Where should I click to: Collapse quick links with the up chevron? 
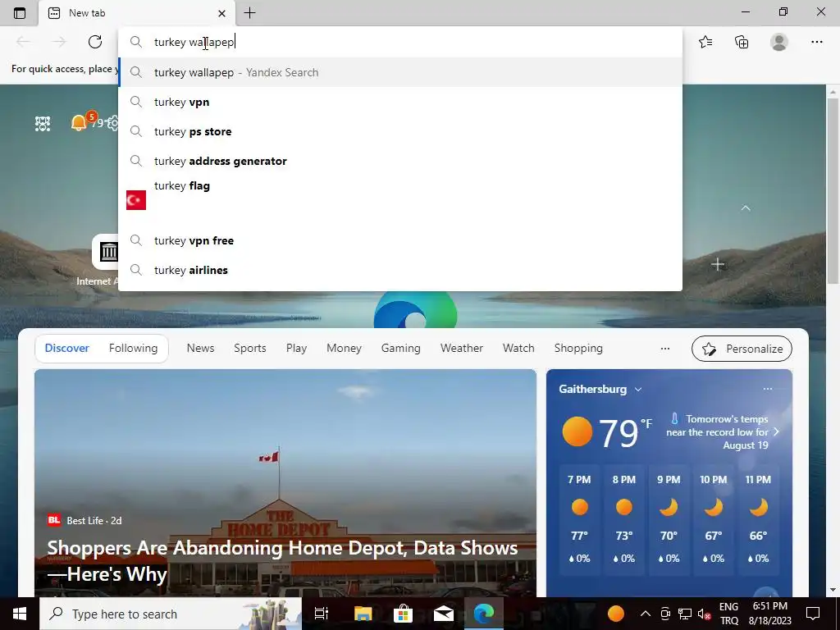(x=745, y=208)
